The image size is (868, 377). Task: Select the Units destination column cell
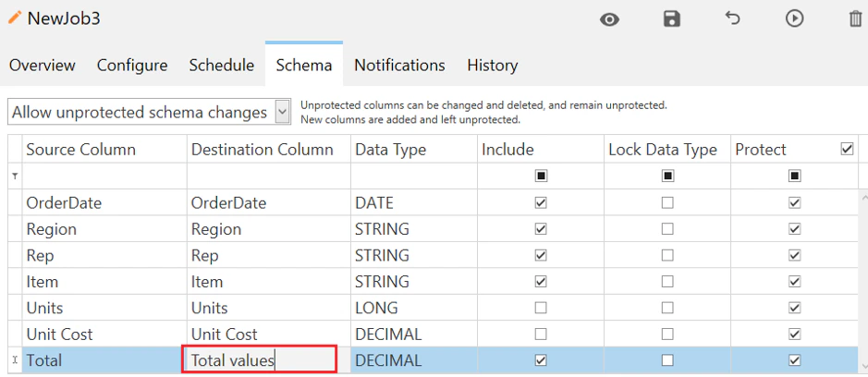click(x=269, y=308)
